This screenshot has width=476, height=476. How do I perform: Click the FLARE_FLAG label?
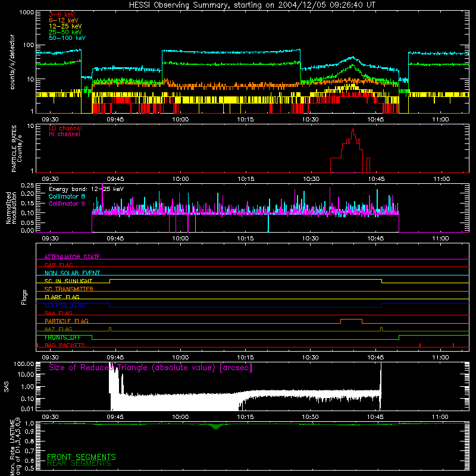coord(62,297)
